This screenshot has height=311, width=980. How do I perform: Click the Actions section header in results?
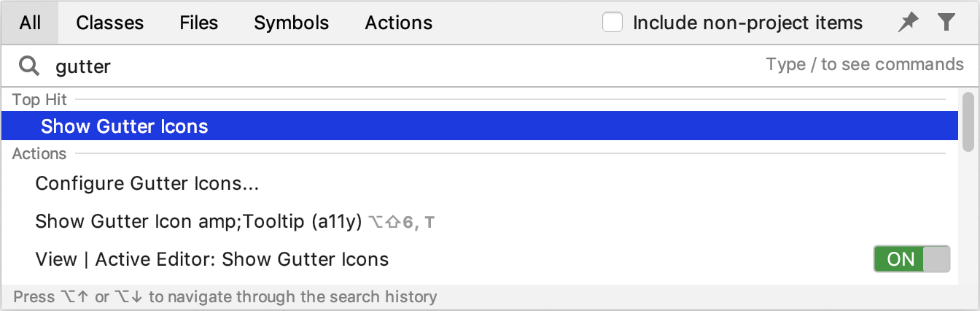coord(39,153)
